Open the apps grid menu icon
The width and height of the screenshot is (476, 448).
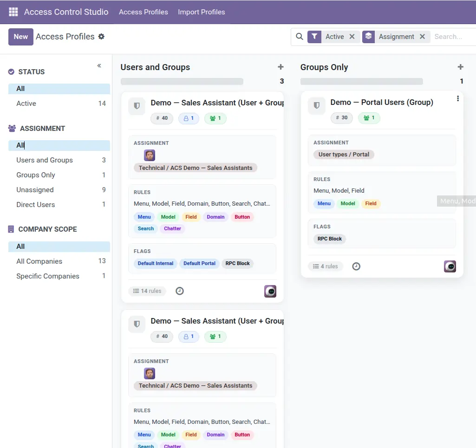click(13, 12)
